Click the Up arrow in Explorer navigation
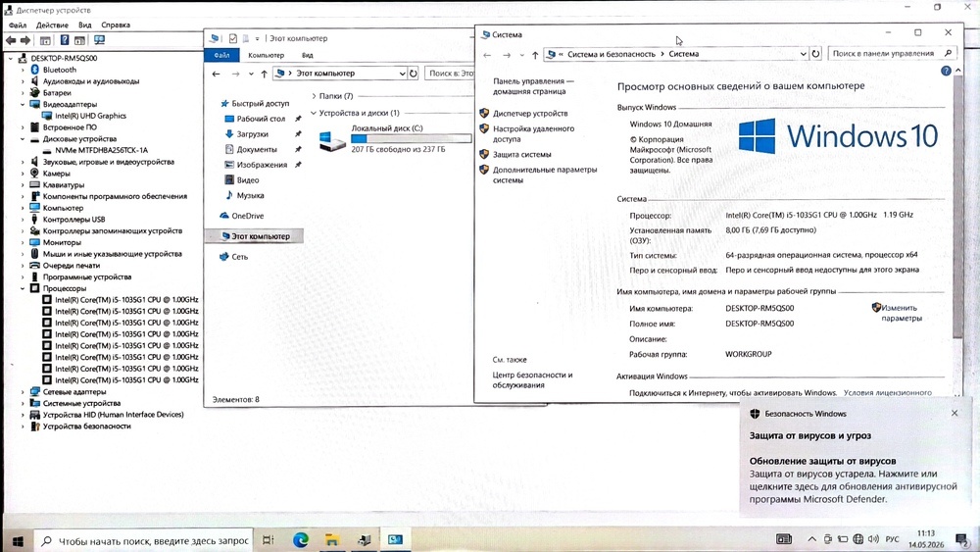The height and width of the screenshot is (552, 980). (x=265, y=74)
